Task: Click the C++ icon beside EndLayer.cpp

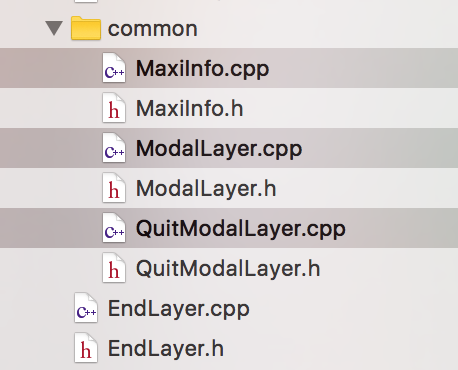Action: click(86, 308)
